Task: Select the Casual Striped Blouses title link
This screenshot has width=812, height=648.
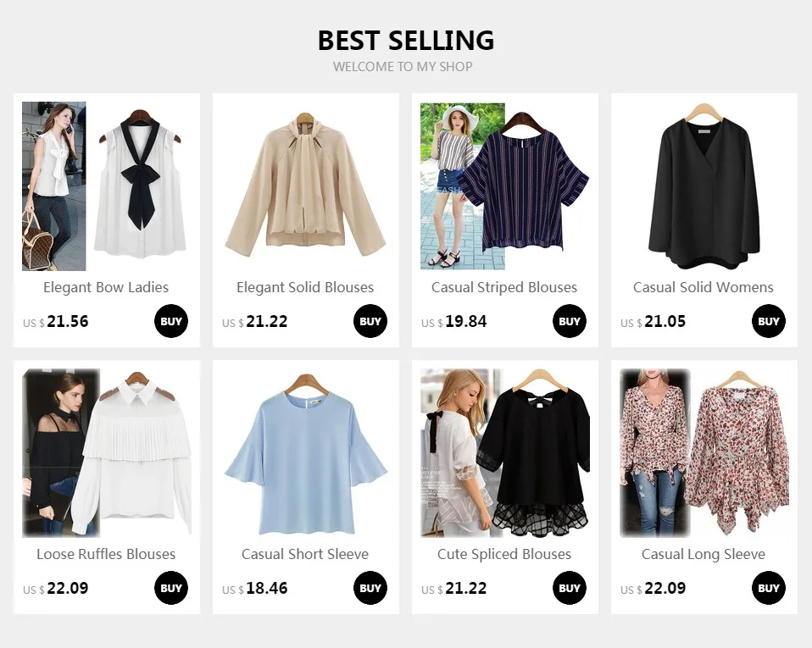Action: coord(504,288)
